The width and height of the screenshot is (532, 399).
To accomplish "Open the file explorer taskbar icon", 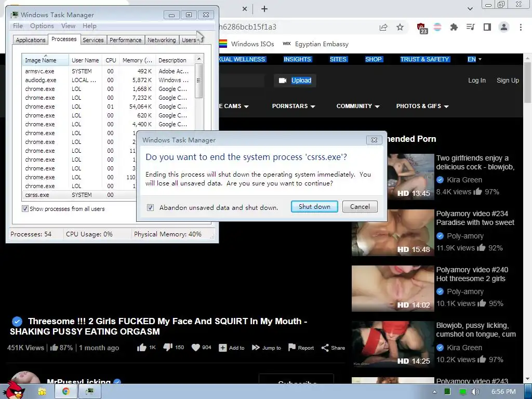I will pos(42,392).
